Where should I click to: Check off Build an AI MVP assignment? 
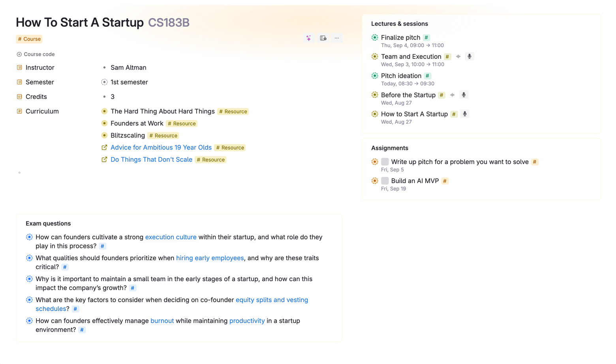385,181
